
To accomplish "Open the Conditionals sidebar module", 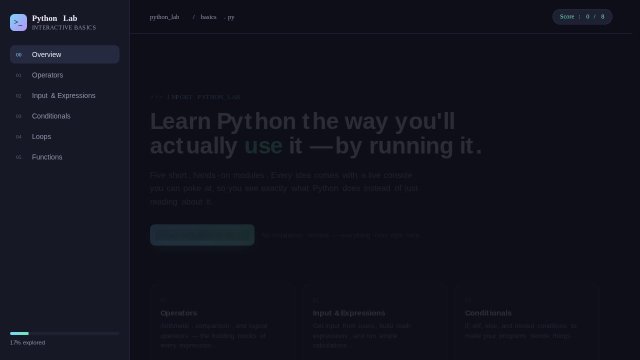I will pos(64,116).
